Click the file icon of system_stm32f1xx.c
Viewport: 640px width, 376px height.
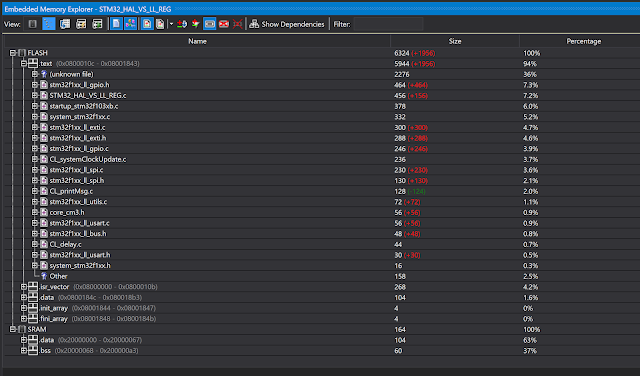[44, 117]
